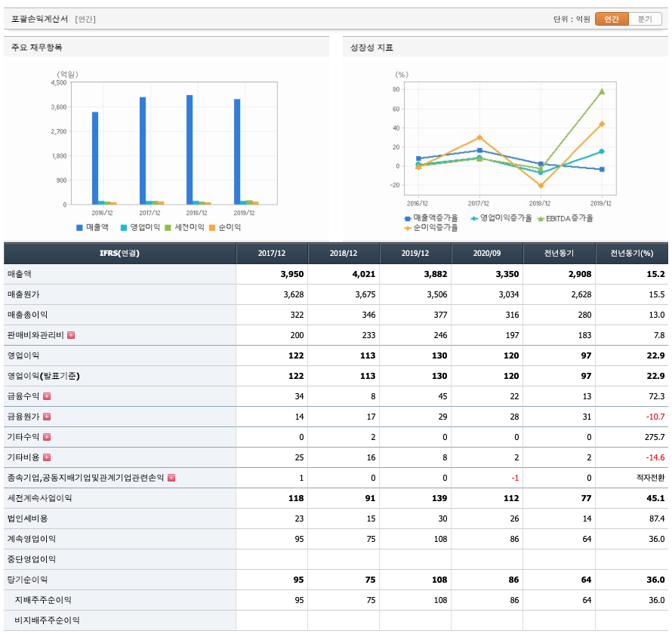This screenshot has width=672, height=637.
Task: Click the 2018/12 매출액 blue bar
Action: point(190,149)
